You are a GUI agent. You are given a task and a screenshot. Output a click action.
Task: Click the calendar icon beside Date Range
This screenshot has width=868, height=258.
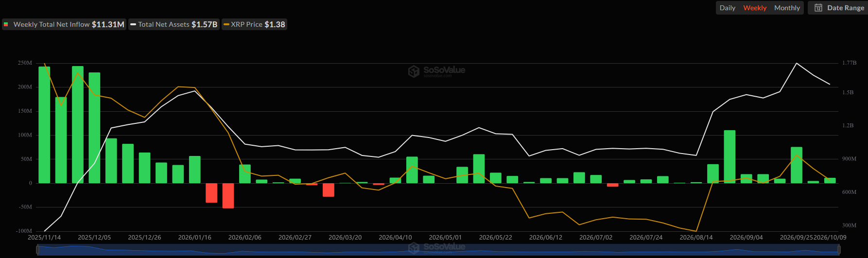pos(818,8)
